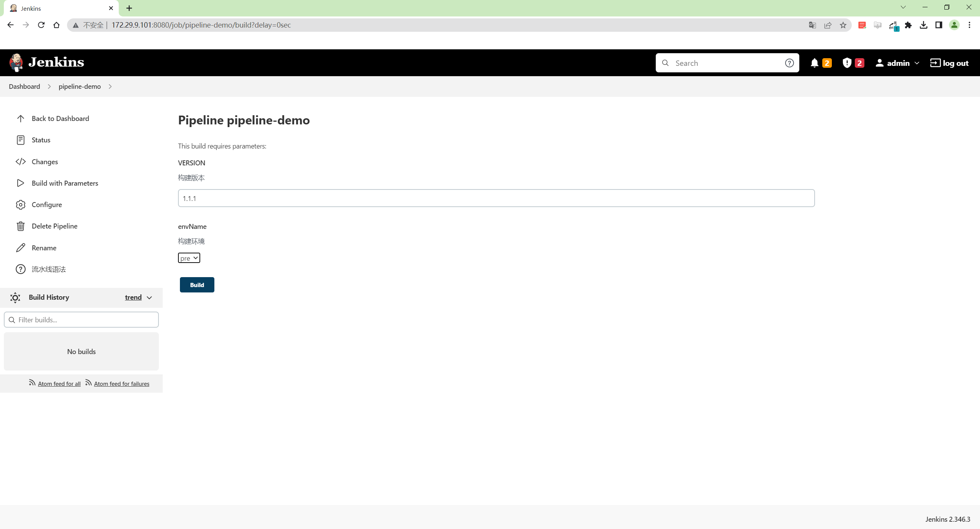The height and width of the screenshot is (529, 980).
Task: Click the Delete Pipeline trash icon
Action: [x=21, y=226]
